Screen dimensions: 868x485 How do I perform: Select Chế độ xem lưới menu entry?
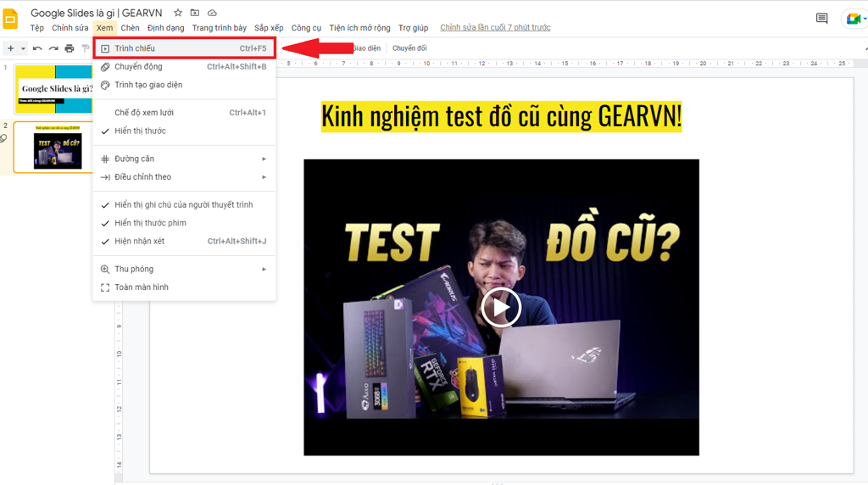[x=184, y=113]
